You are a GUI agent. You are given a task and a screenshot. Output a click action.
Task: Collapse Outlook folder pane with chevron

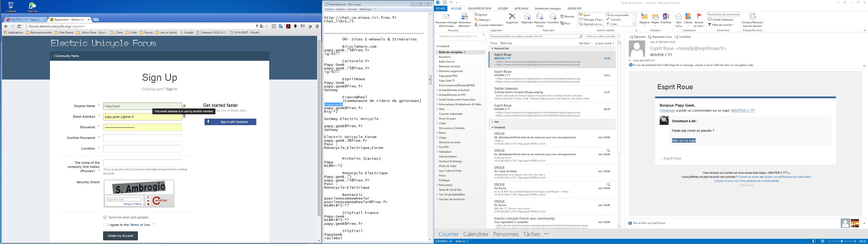pyautogui.click(x=484, y=34)
